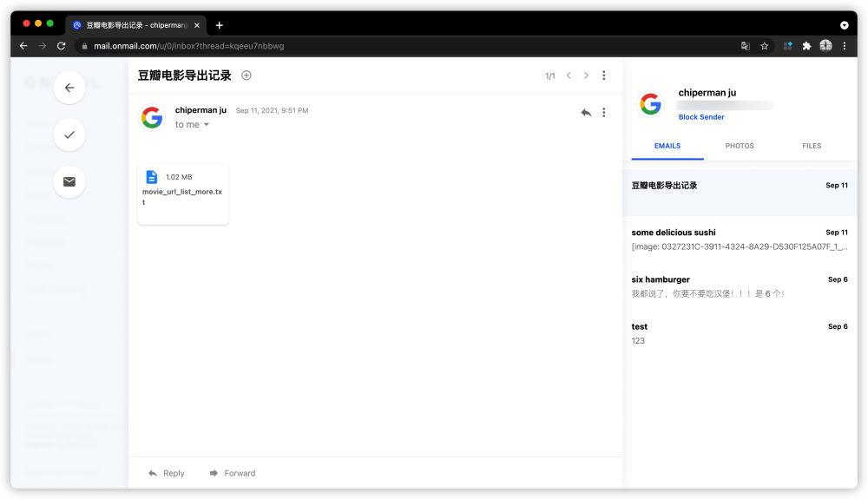Go back to inbox with arrow button
The width and height of the screenshot is (868, 499).
[69, 88]
